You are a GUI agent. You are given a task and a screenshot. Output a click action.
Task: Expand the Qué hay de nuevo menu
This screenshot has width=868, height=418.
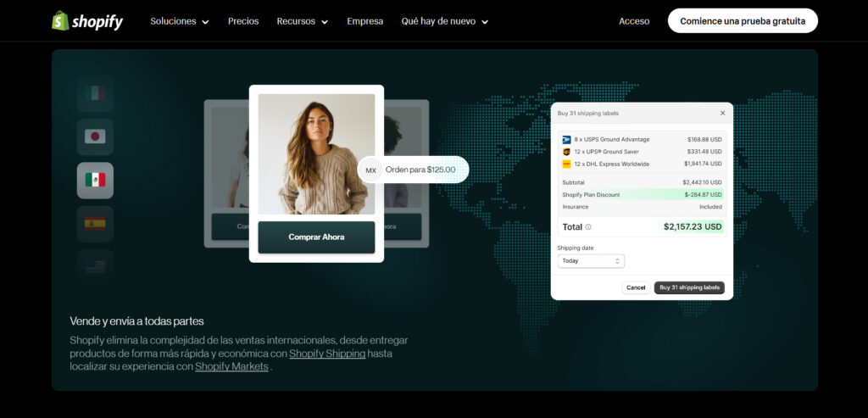tap(445, 21)
